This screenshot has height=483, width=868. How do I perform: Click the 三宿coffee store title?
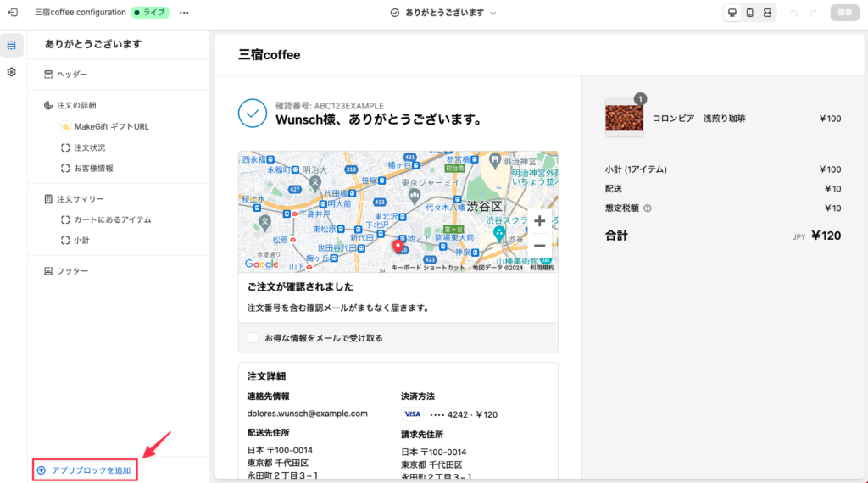(269, 55)
